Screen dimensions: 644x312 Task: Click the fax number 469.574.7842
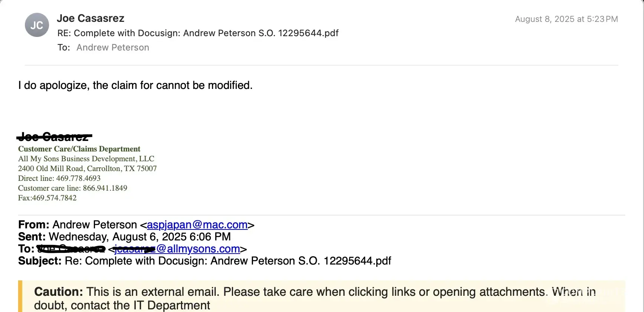click(54, 198)
